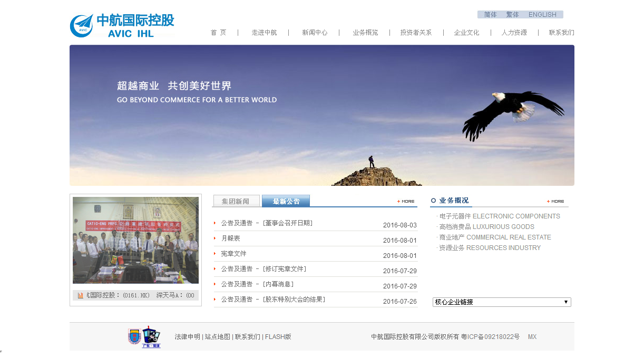Open 资源业务 RESOURCES INDUSTRY link
644x359 pixels.
(490, 248)
